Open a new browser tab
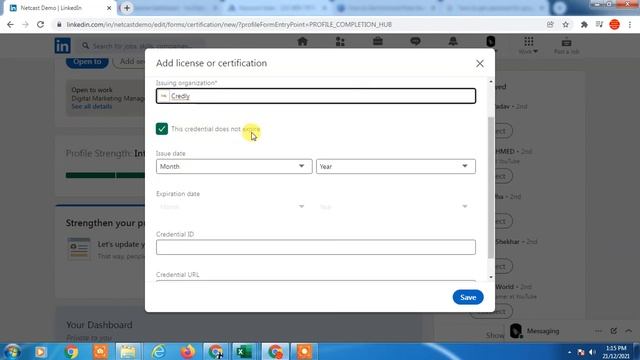This screenshot has height=360, width=640. click(x=127, y=8)
